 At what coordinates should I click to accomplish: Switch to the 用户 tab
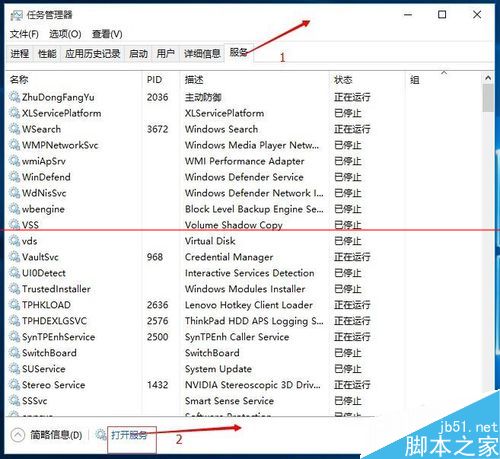click(166, 53)
